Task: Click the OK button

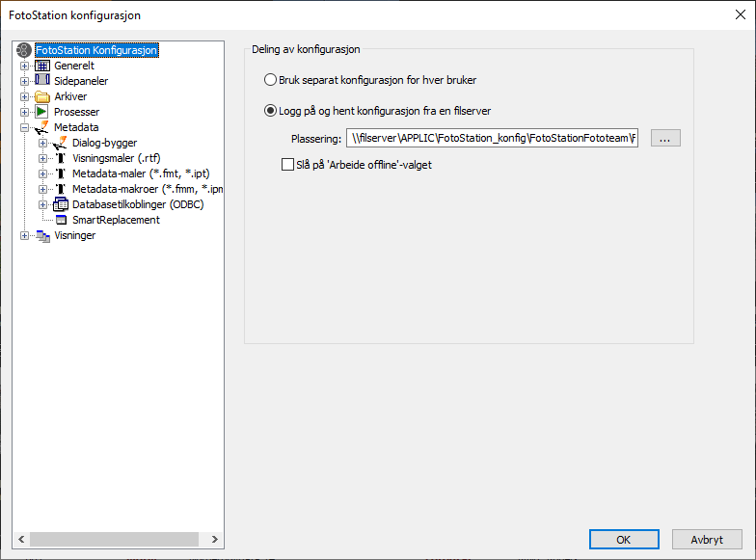Action: (624, 540)
